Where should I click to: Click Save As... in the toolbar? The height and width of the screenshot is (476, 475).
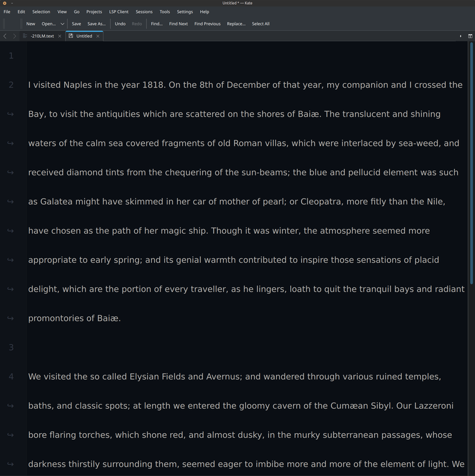click(96, 24)
